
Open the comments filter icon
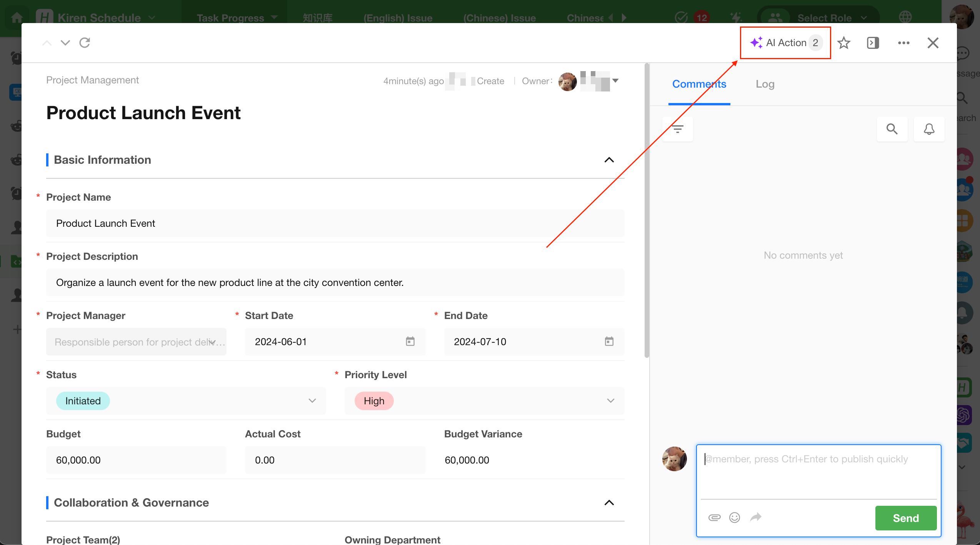point(678,129)
